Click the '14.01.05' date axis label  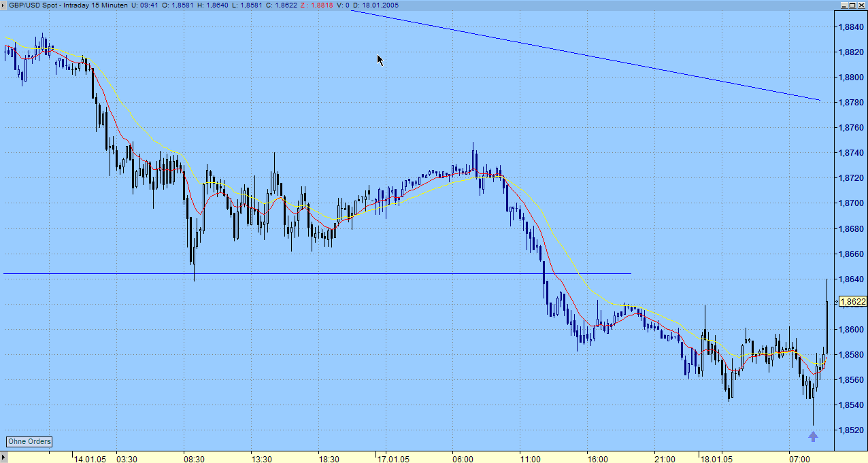tap(91, 459)
